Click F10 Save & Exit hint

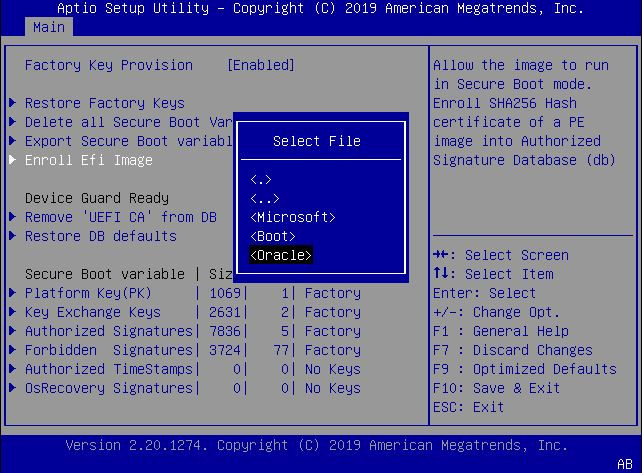(x=497, y=388)
